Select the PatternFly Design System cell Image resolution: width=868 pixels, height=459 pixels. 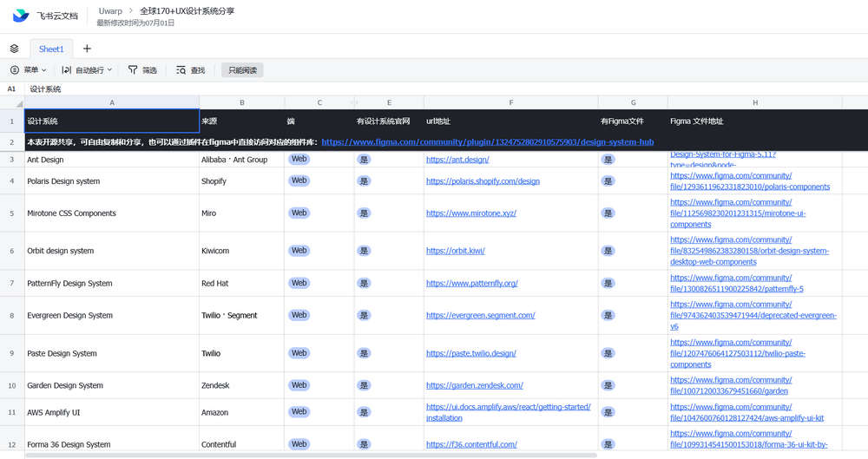tap(112, 283)
